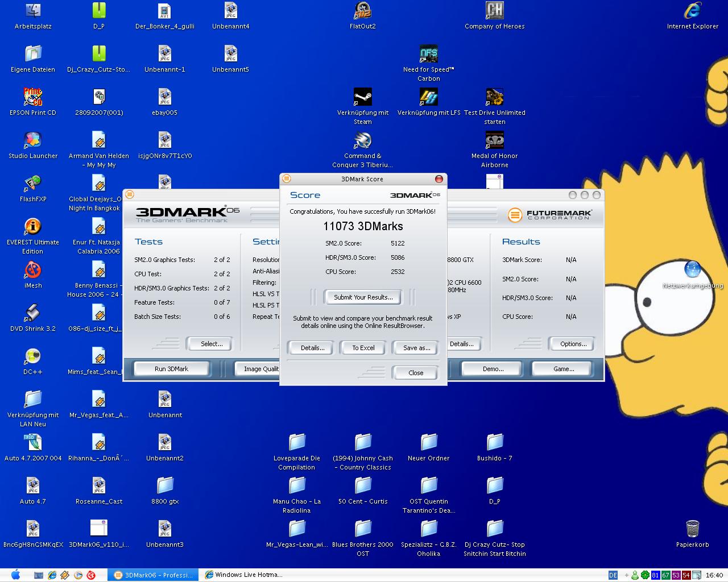Click red close button of Score dialog
The width and height of the screenshot is (728, 582).
coord(439,179)
